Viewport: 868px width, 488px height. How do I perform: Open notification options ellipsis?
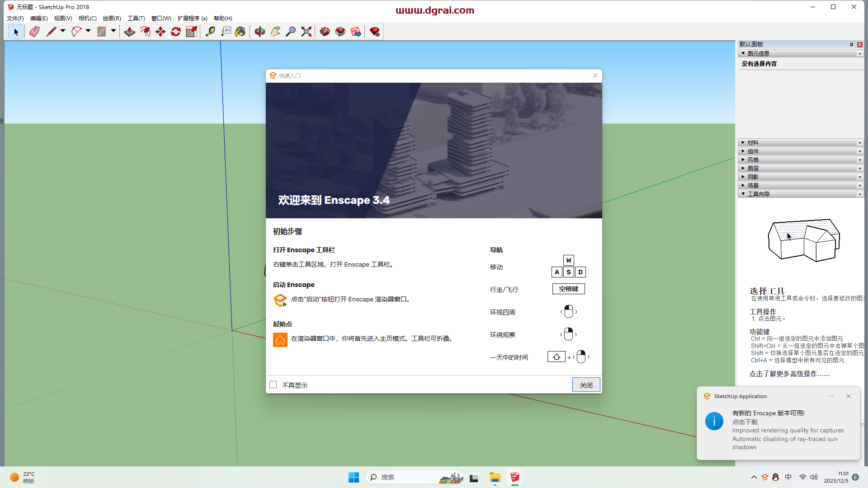tap(830, 396)
